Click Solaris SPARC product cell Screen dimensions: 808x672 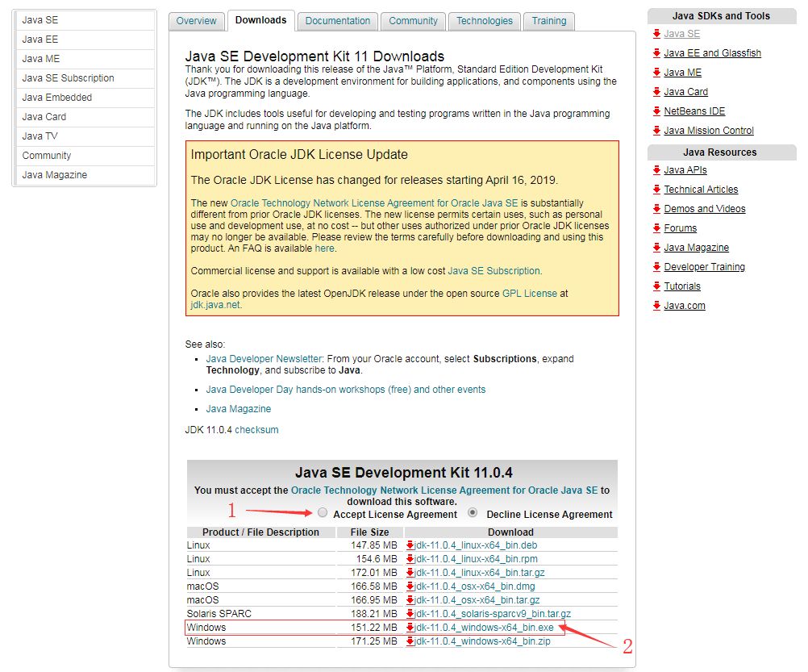[260, 614]
